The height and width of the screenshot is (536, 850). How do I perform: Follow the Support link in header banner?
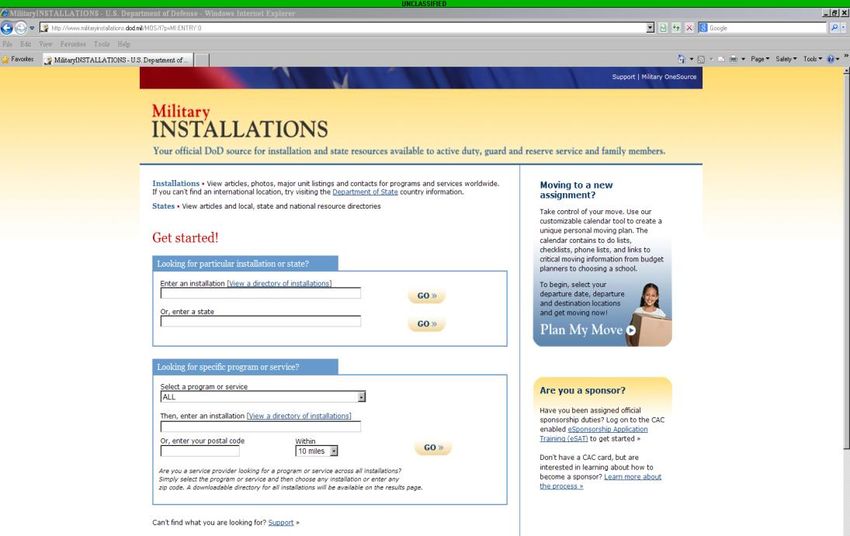point(623,77)
